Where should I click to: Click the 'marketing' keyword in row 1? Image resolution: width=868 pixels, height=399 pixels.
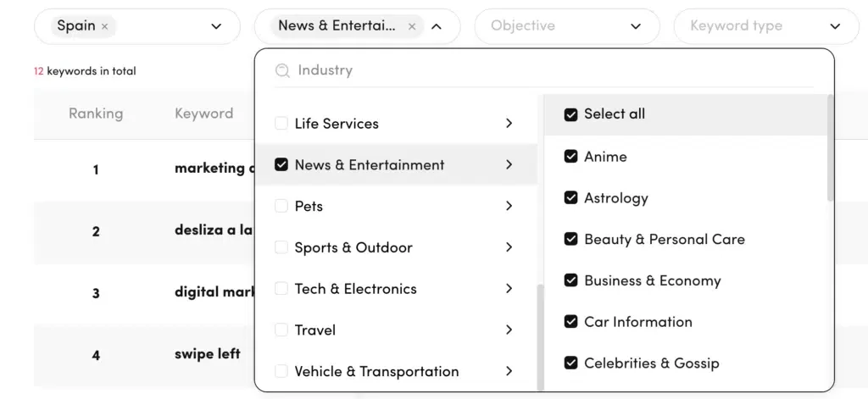coord(210,168)
